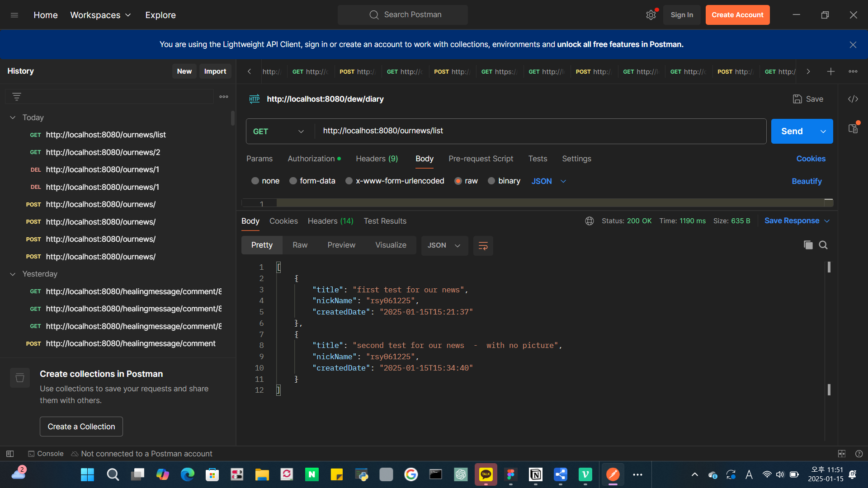868x488 pixels.
Task: Open KakaoTalk from the taskbar
Action: coord(486,474)
